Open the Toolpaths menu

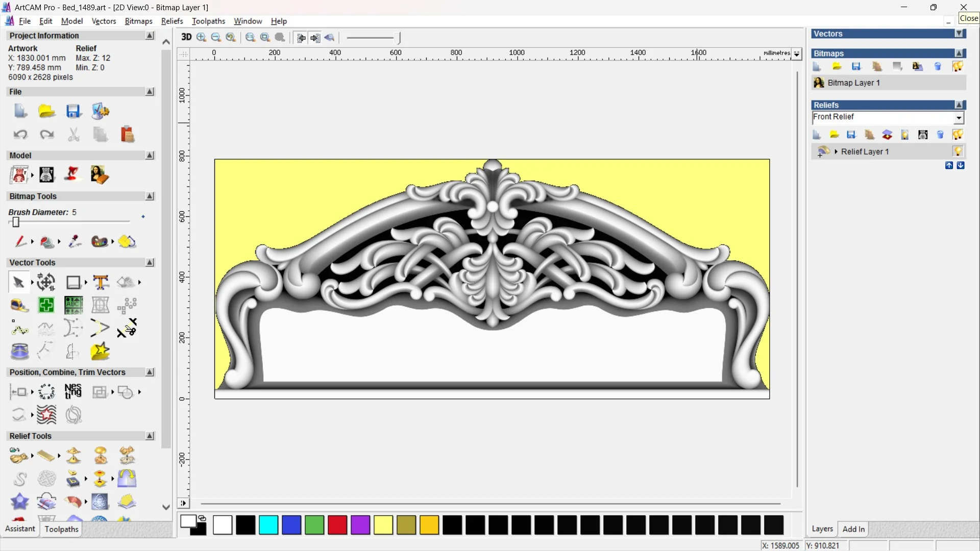(208, 21)
